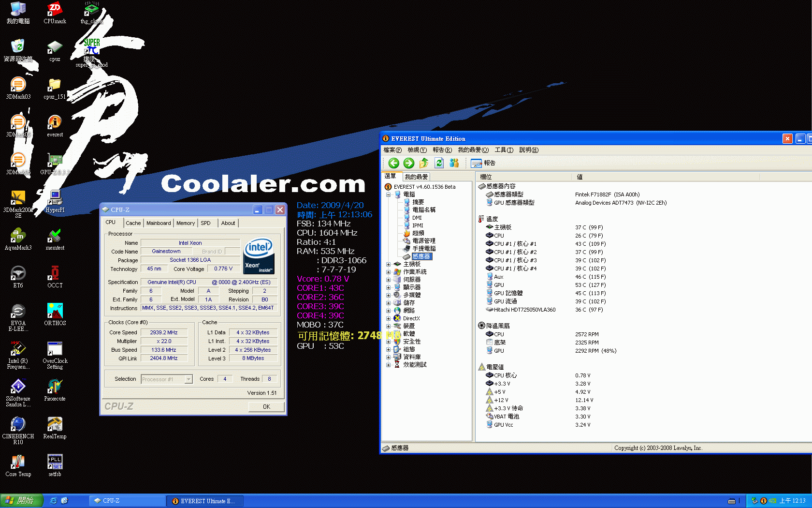Viewport: 812px width, 508px height.
Task: Click the OK button in CPU-Z
Action: (x=266, y=407)
